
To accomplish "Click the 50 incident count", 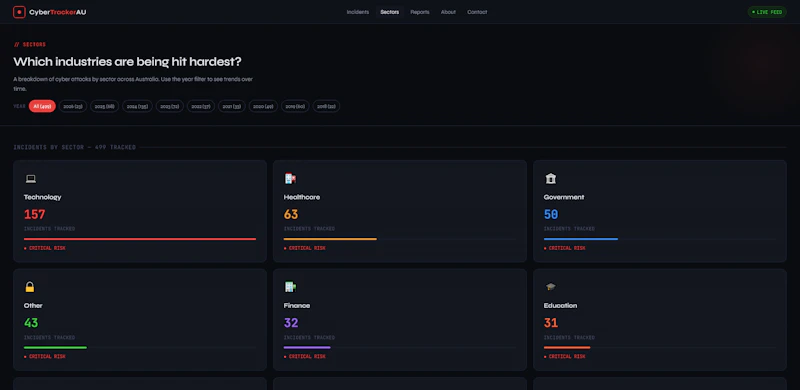I will coord(551,214).
